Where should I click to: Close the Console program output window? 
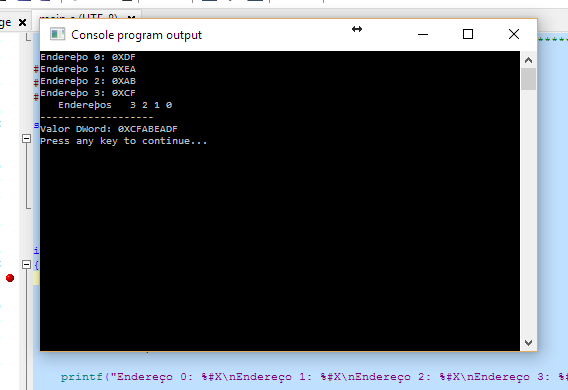point(514,34)
